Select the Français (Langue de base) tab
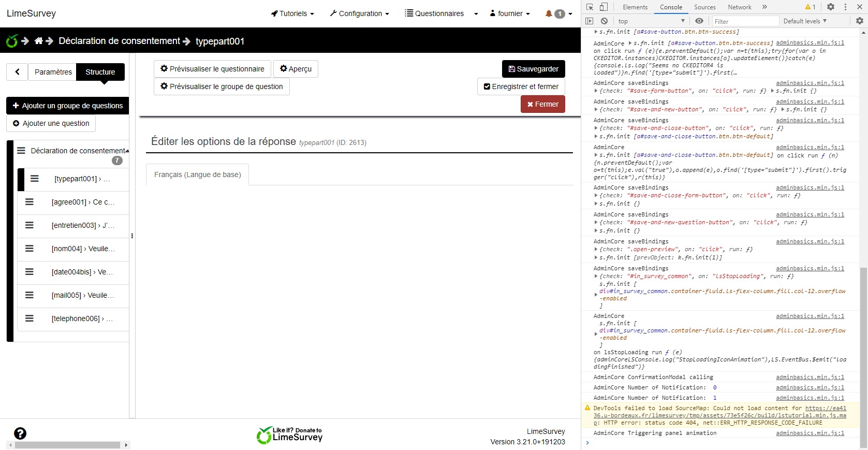Screen dimensions: 868x450 pos(198,175)
